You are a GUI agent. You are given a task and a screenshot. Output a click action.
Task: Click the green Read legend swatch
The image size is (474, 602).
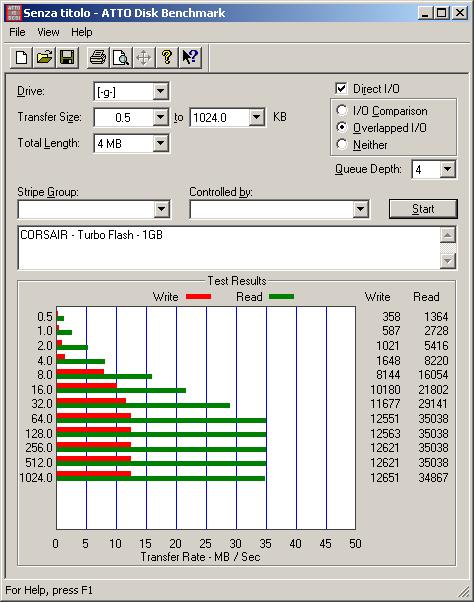click(x=282, y=296)
